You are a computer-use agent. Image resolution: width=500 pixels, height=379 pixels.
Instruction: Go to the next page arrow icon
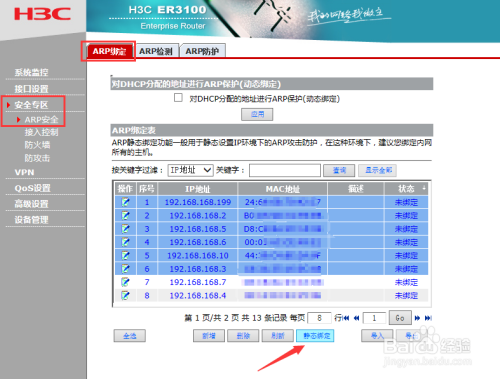pyautogui.click(x=417, y=318)
